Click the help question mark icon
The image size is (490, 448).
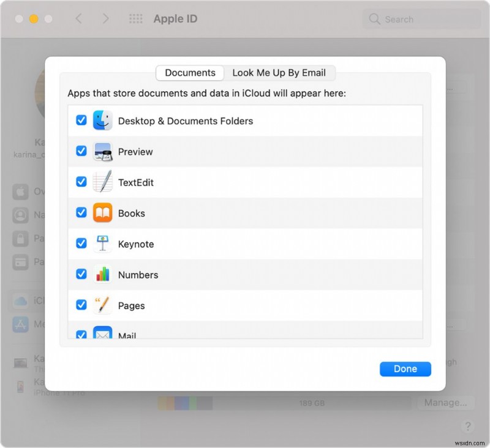(467, 427)
